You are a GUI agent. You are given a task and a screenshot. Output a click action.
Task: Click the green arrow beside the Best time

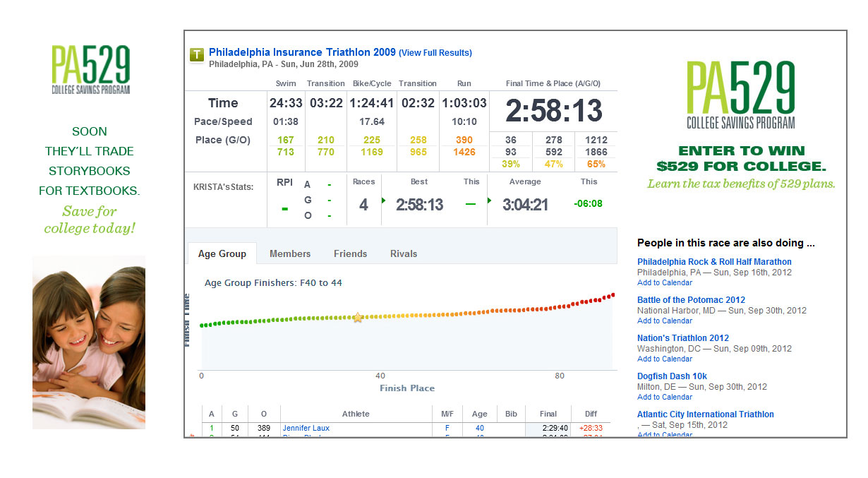[x=383, y=201]
